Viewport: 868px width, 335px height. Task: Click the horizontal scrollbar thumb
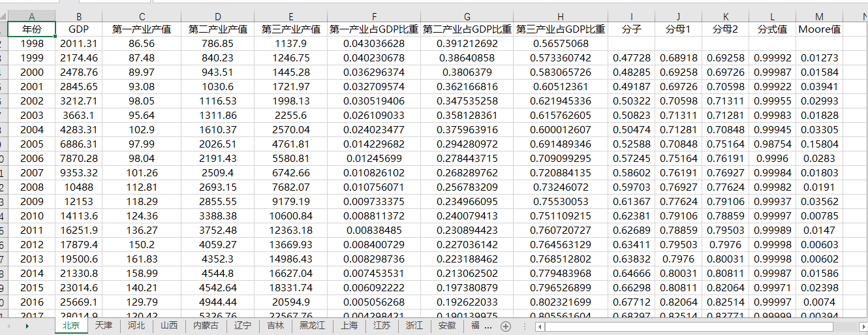690,326
